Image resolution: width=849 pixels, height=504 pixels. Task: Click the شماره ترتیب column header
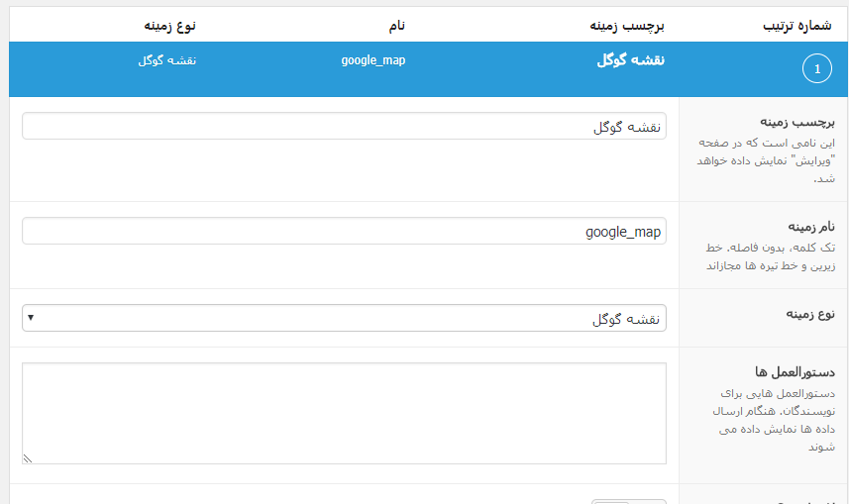pos(797,26)
